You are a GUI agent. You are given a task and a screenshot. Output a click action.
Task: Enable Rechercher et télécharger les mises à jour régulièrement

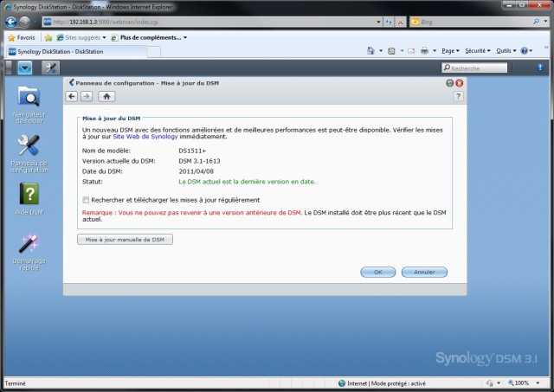[x=86, y=200]
